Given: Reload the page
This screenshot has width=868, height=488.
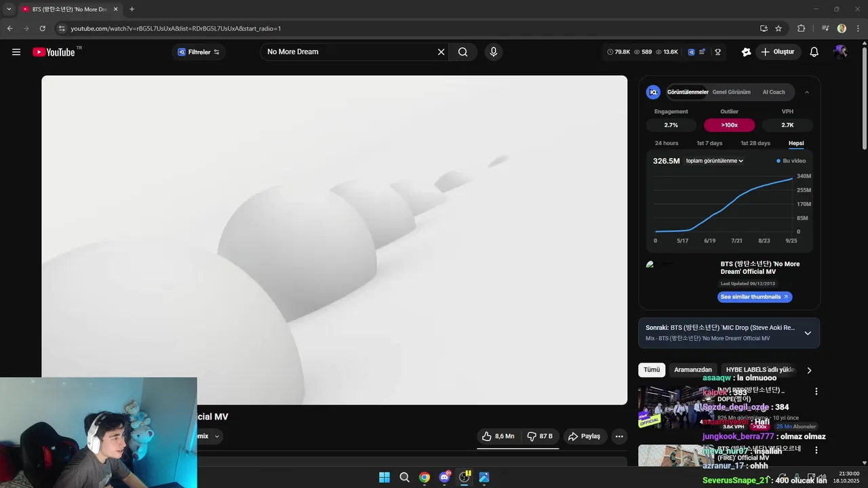Looking at the screenshot, I should (x=42, y=28).
